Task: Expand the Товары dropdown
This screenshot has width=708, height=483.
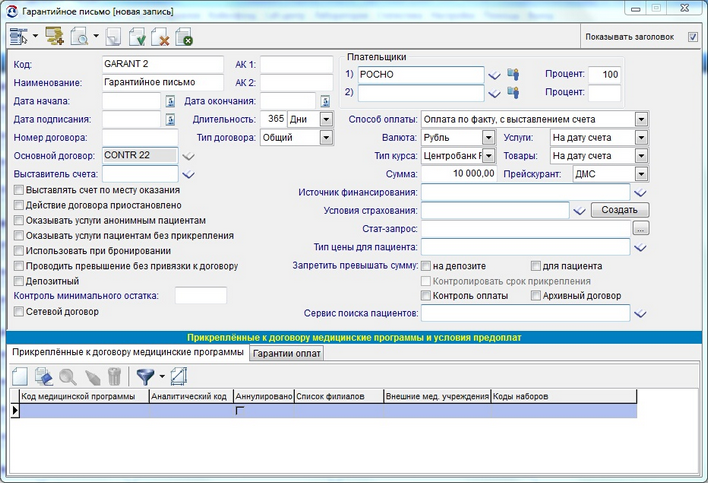Action: 641,156
